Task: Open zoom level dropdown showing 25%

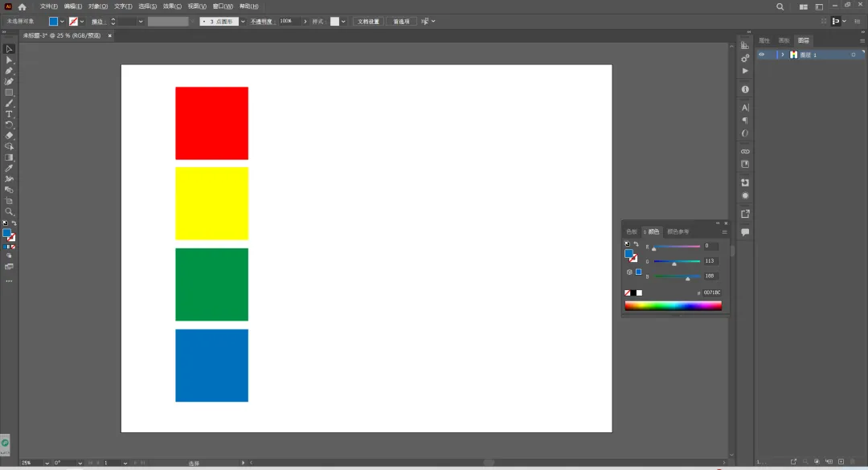Action: [47, 463]
